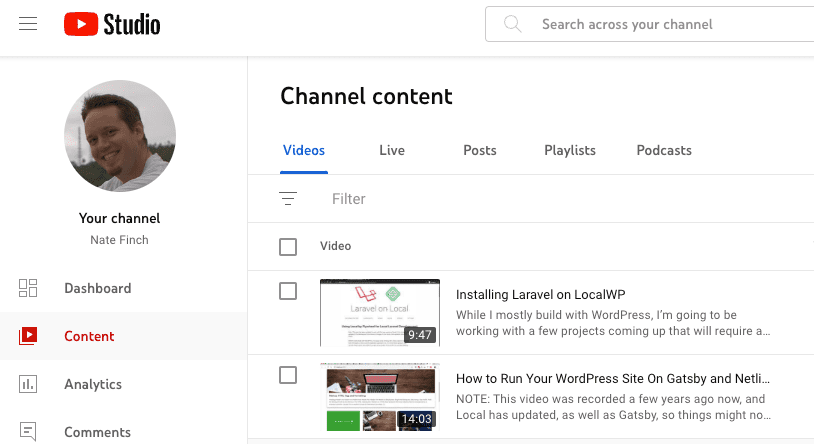814x444 pixels.
Task: Select the Gatsby and Netlify video checkbox
Action: [x=288, y=375]
